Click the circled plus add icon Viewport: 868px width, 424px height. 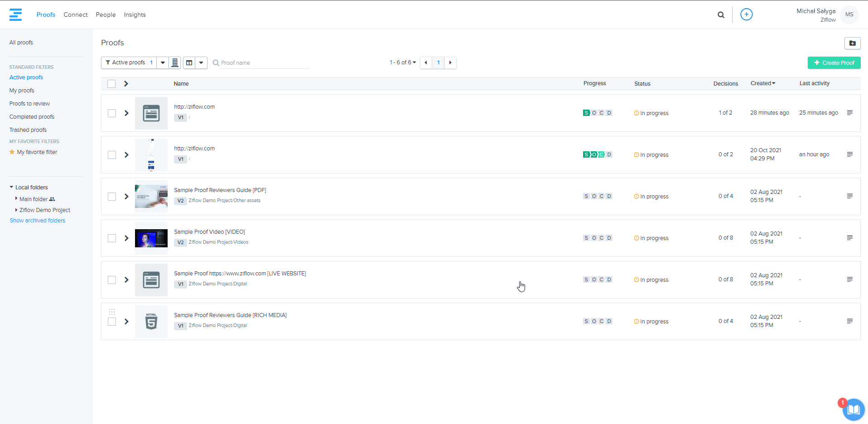tap(746, 14)
